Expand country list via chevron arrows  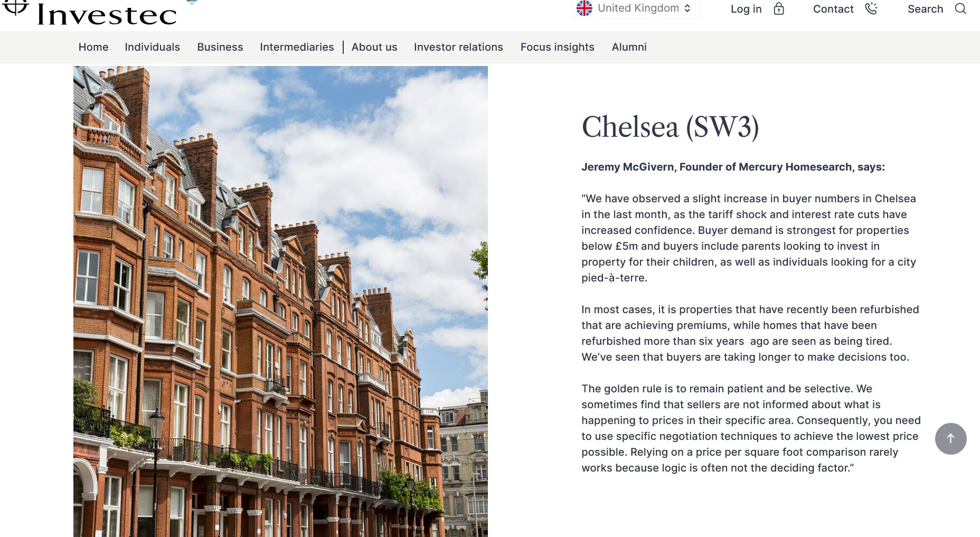click(687, 8)
